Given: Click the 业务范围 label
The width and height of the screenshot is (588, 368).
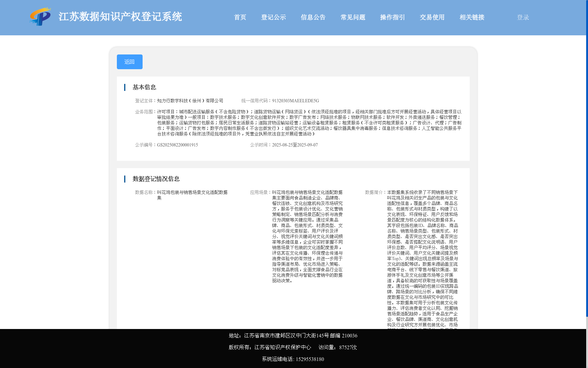Looking at the screenshot, I should tap(146, 112).
